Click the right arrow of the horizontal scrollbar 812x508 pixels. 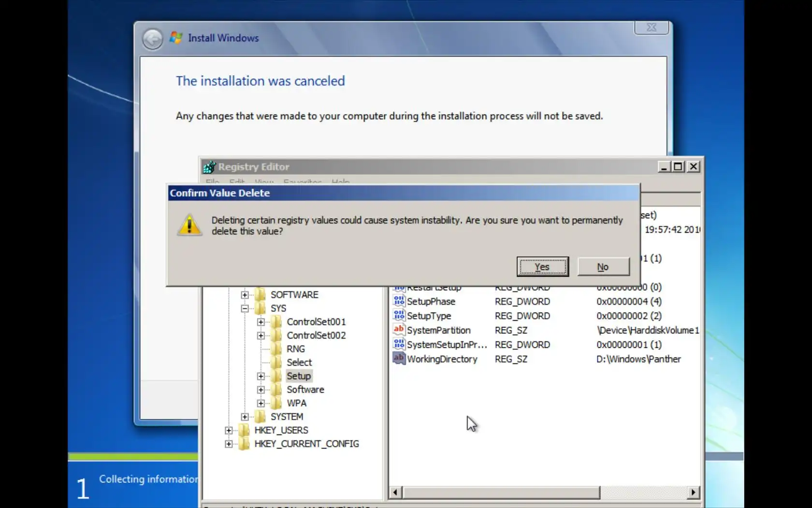pos(694,492)
